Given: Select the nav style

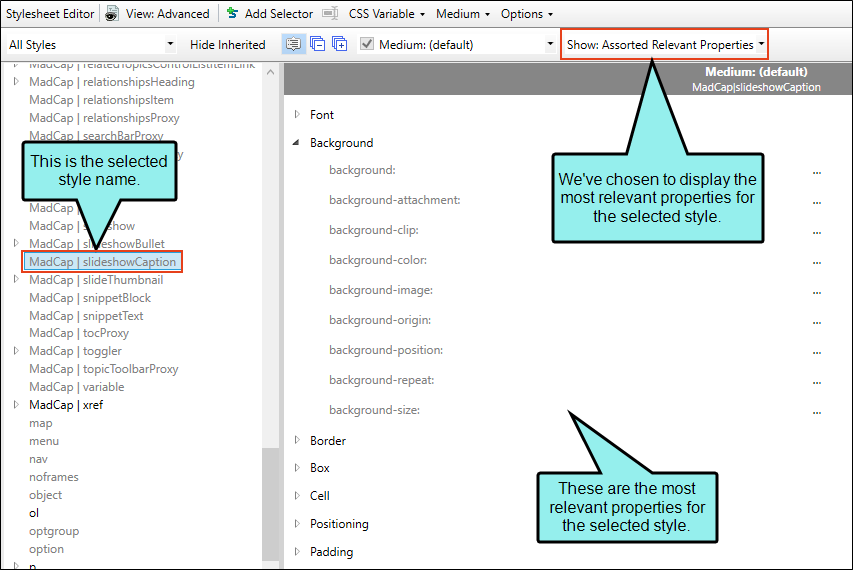Looking at the screenshot, I should [x=38, y=459].
